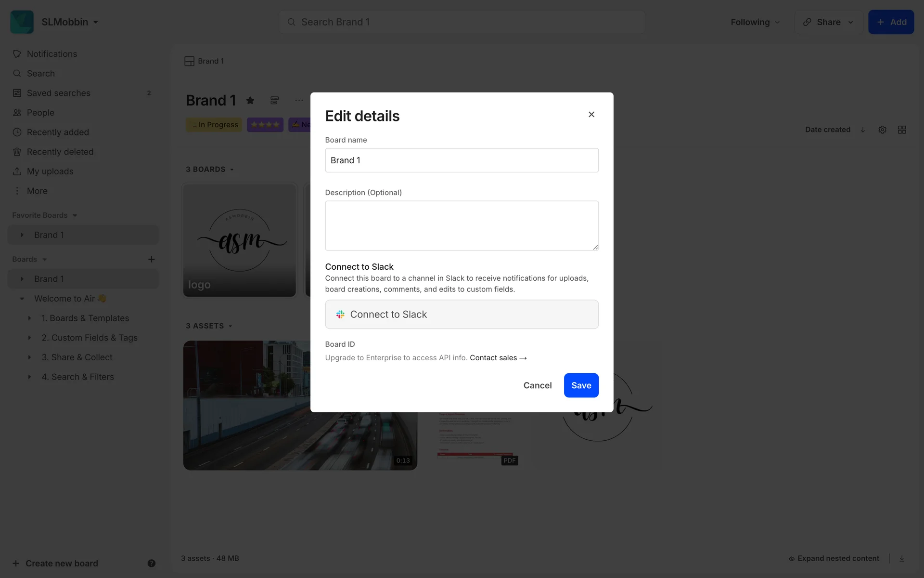Click the Save button

tap(581, 385)
